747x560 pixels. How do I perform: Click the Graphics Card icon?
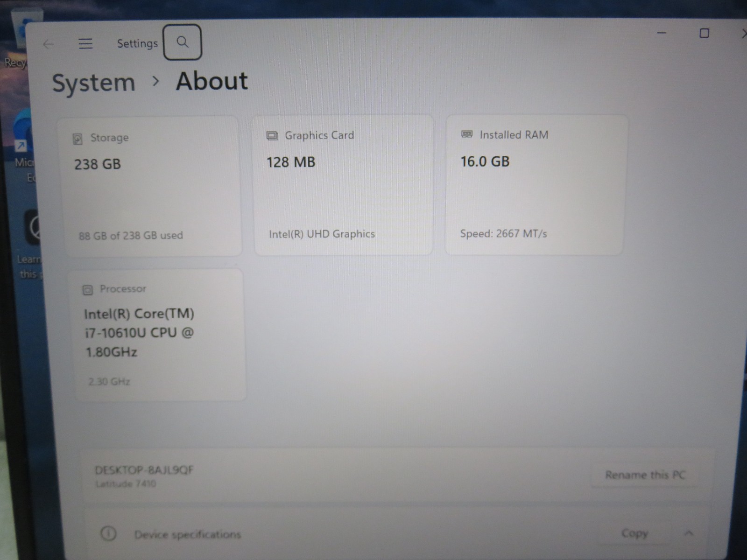[272, 136]
